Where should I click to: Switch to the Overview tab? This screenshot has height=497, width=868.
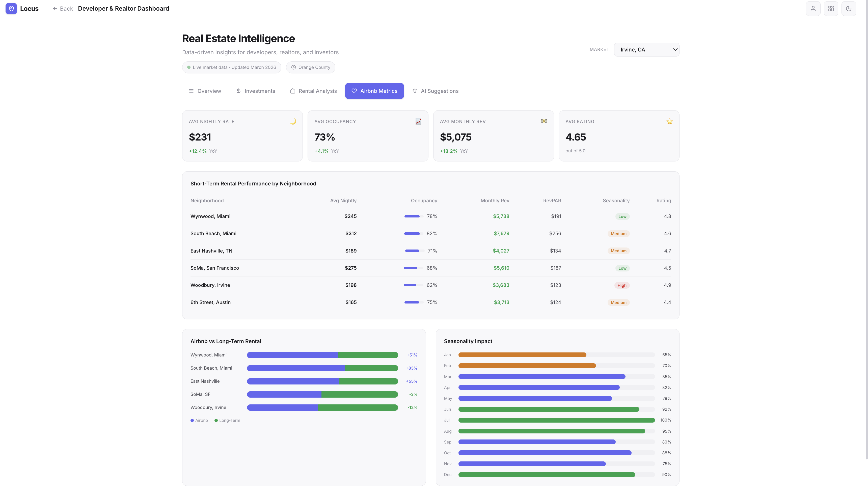click(x=205, y=91)
